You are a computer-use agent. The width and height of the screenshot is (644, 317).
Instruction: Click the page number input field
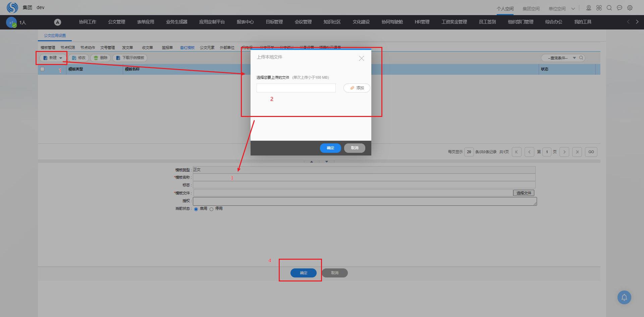[x=547, y=152]
